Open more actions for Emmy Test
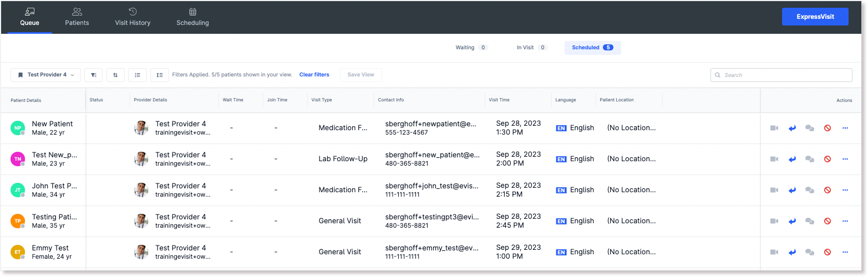The height and width of the screenshot is (277, 868). coord(845,252)
